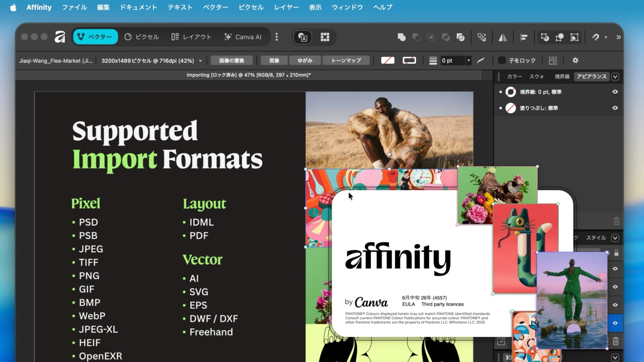Open the レイヤー menu
Viewport: 644px width, 362px height.
(286, 7)
